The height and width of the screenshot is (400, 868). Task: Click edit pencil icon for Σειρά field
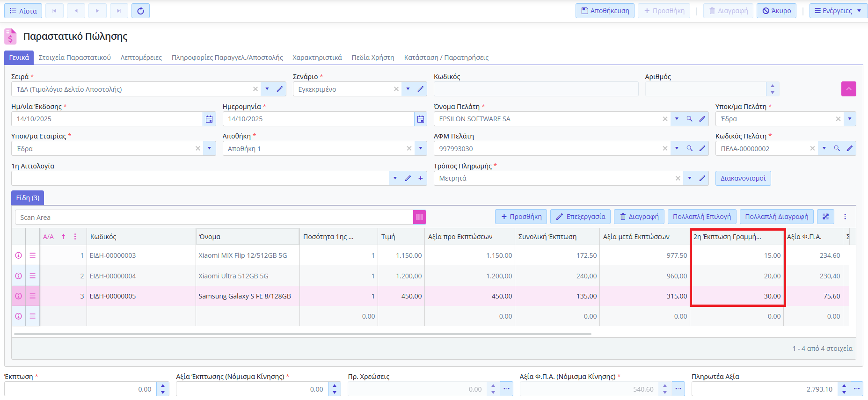coord(280,89)
